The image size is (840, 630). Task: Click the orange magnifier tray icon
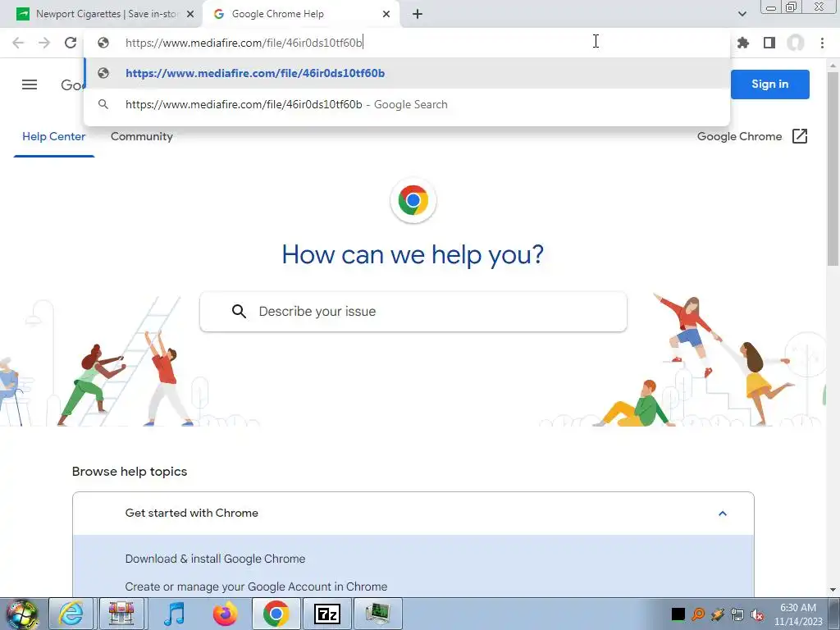[698, 614]
